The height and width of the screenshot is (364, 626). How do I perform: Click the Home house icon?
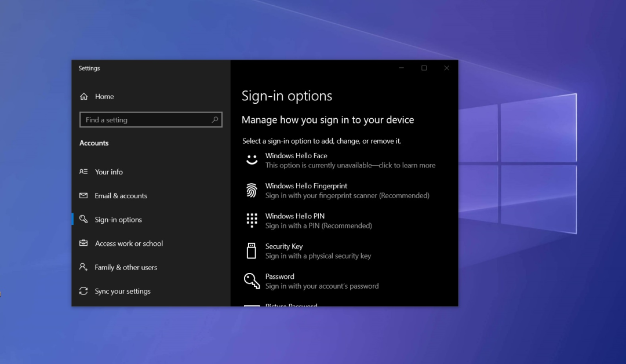[x=84, y=97]
